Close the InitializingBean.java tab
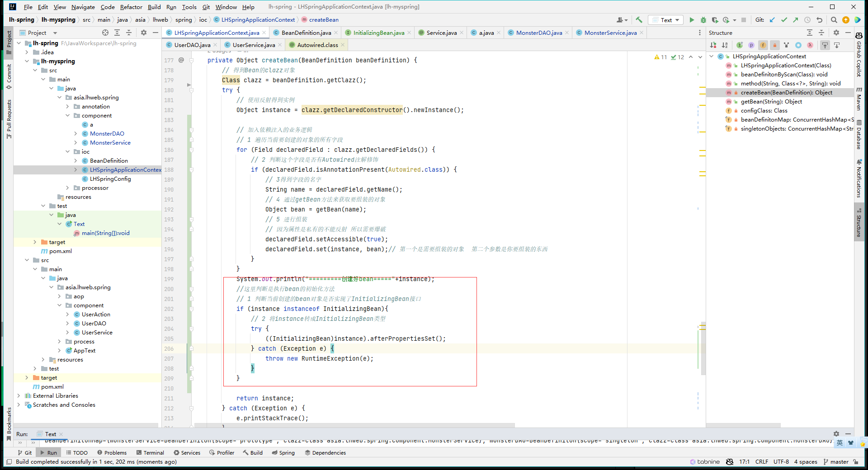Image resolution: width=868 pixels, height=470 pixels. pyautogui.click(x=409, y=33)
